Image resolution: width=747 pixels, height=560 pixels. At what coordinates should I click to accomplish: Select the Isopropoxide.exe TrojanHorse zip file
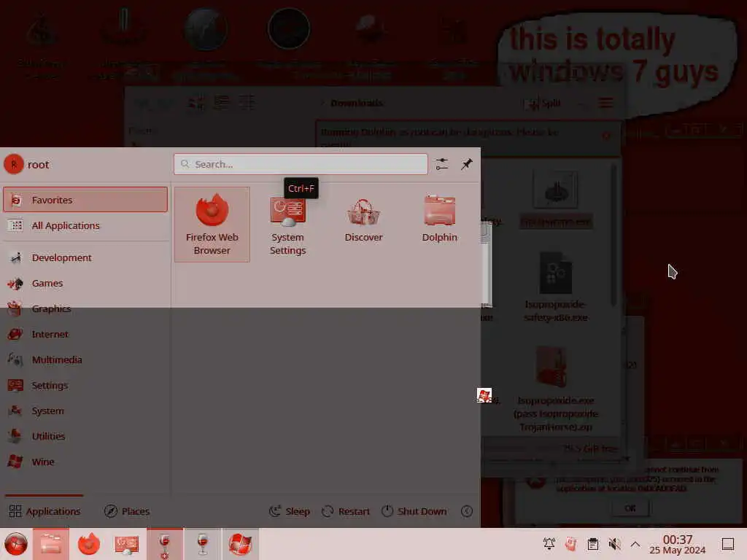click(555, 389)
